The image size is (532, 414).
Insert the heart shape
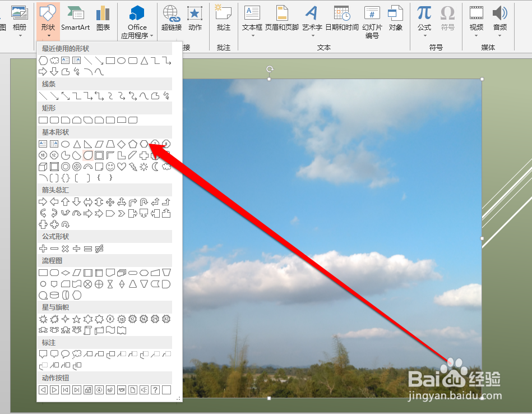pyautogui.click(x=122, y=167)
